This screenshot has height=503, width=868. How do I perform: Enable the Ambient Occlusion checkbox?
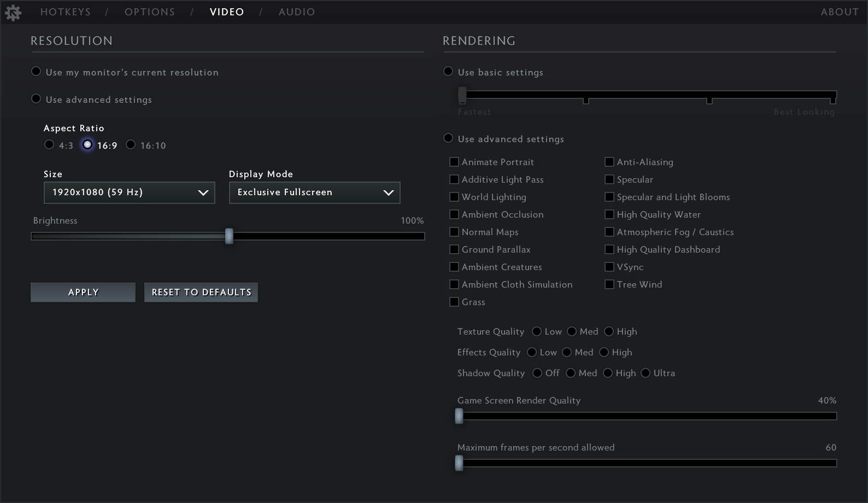click(454, 214)
